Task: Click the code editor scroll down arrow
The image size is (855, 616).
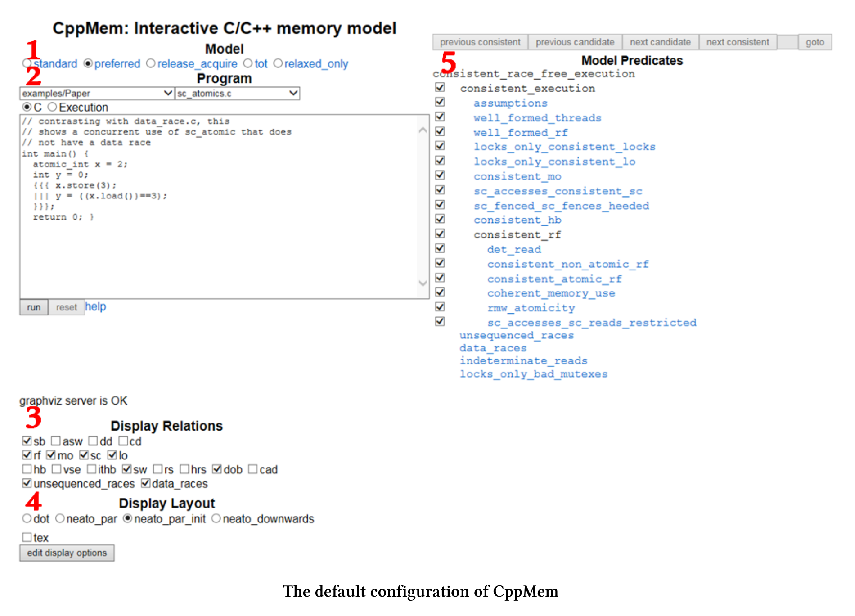Action: click(423, 283)
